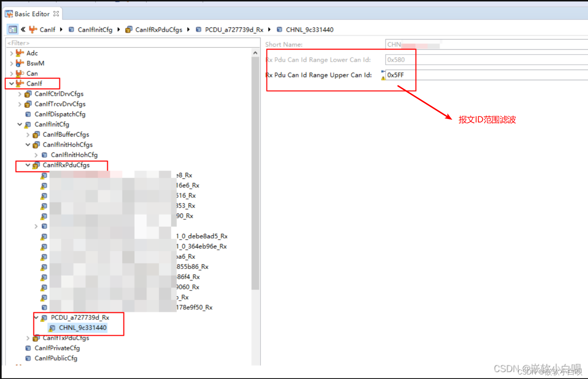Click the CanIfInitCfg item icon

(x=28, y=124)
